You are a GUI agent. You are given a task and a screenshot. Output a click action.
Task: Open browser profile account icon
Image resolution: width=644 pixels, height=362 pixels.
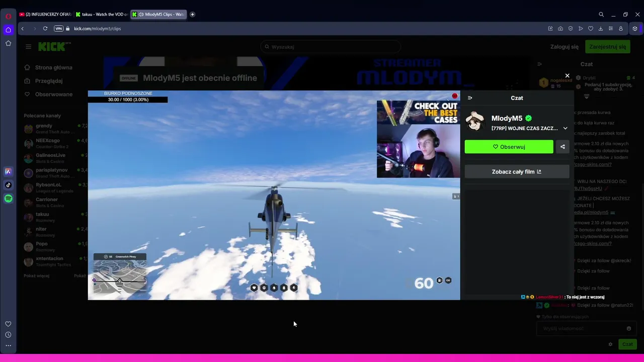tap(621, 29)
